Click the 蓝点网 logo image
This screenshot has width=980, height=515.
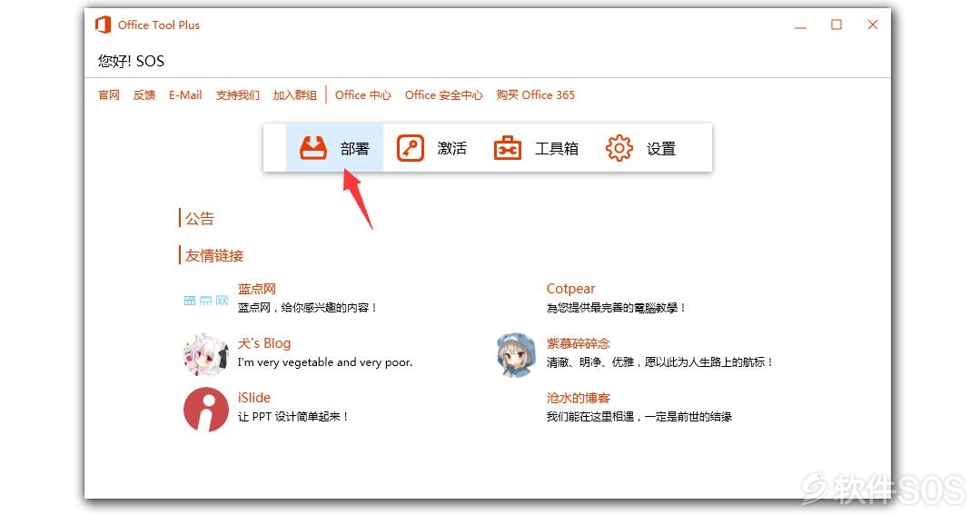205,301
